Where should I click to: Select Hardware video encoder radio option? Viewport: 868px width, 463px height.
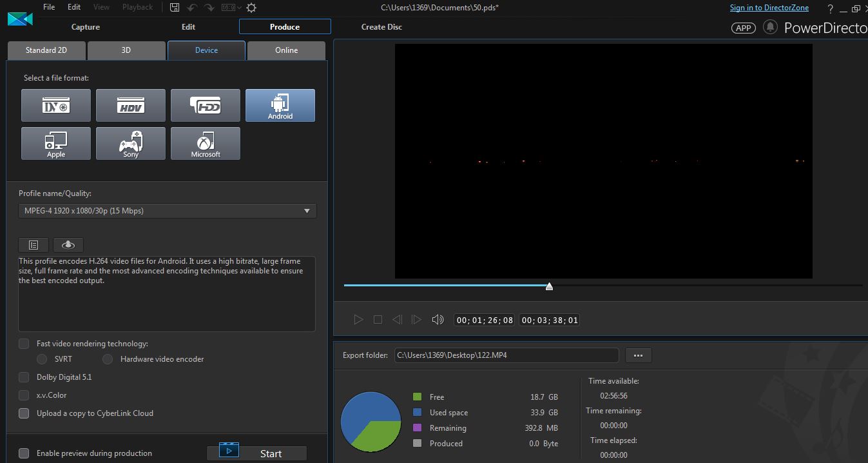tap(108, 359)
